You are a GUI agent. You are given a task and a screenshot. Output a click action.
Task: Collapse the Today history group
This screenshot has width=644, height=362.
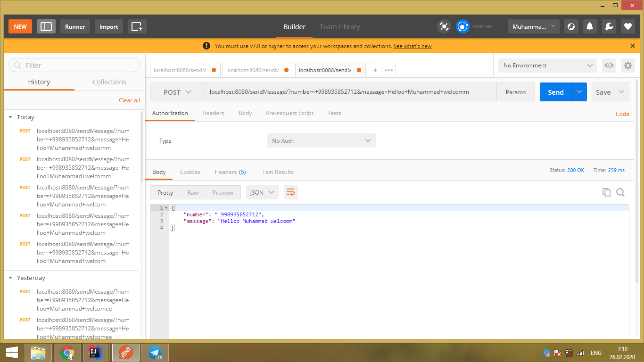click(10, 117)
